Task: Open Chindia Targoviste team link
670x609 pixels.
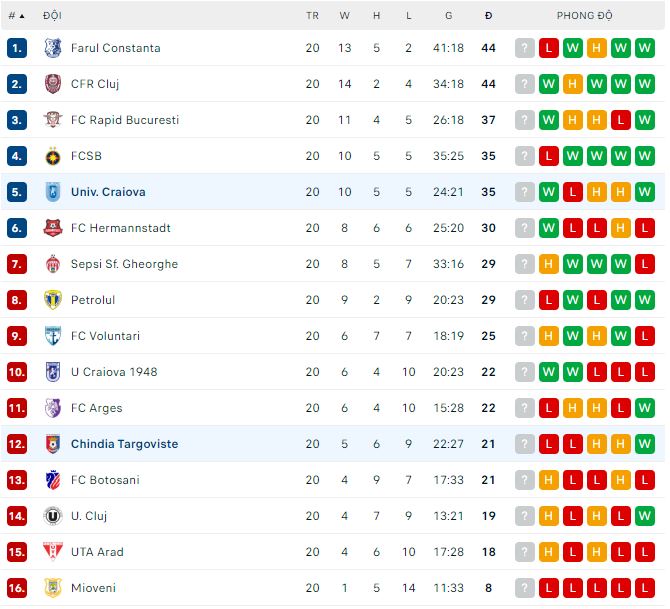Action: pyautogui.click(x=124, y=444)
